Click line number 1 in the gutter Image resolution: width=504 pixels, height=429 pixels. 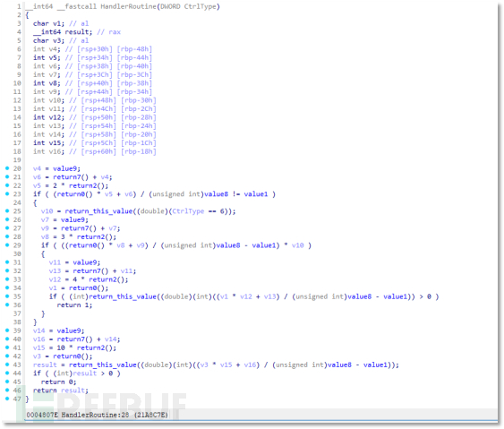[19, 6]
